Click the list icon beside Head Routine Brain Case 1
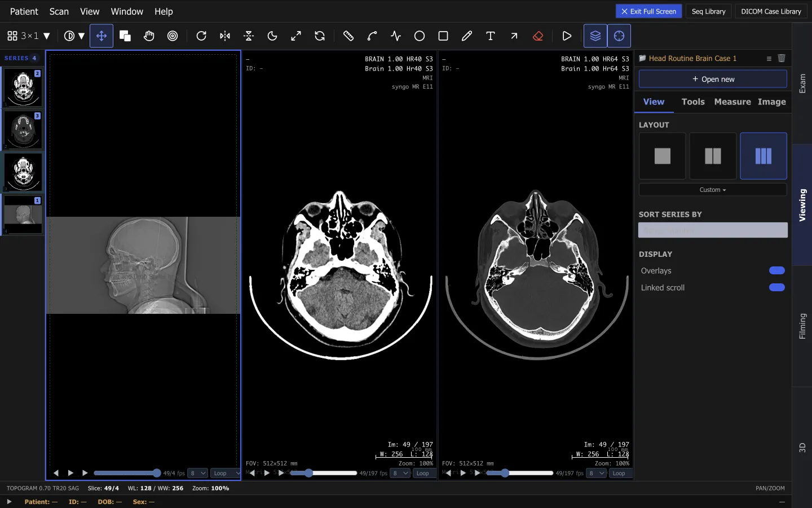Image resolution: width=812 pixels, height=508 pixels. pos(769,58)
